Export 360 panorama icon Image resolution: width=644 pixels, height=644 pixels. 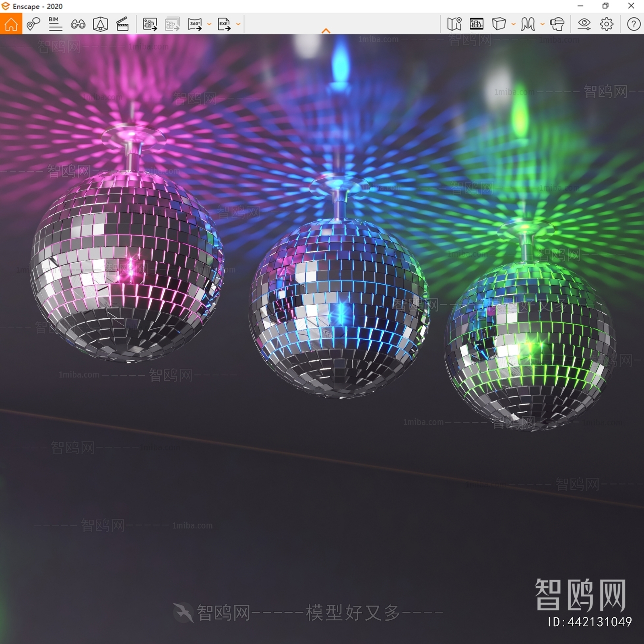coord(195,24)
